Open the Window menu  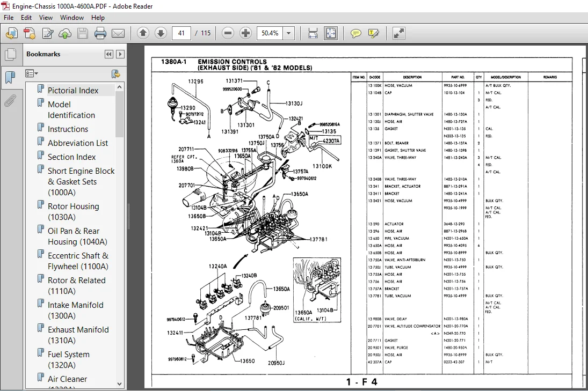tap(71, 18)
